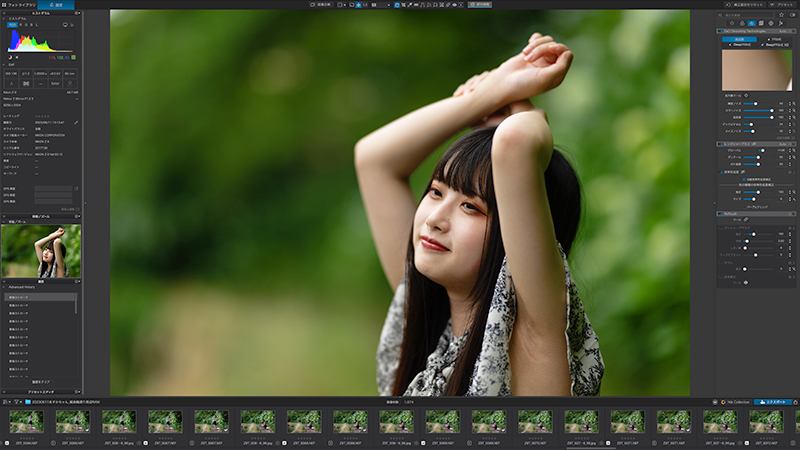Image resolution: width=800 pixels, height=450 pixels.
Task: Collapse the Exif section chevron
Action: [x=4, y=65]
